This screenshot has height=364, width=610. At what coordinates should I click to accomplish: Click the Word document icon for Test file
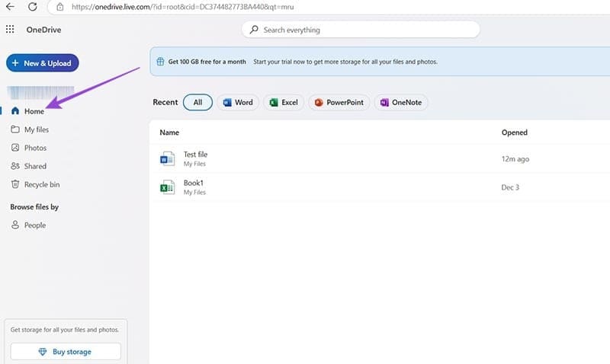pyautogui.click(x=167, y=159)
